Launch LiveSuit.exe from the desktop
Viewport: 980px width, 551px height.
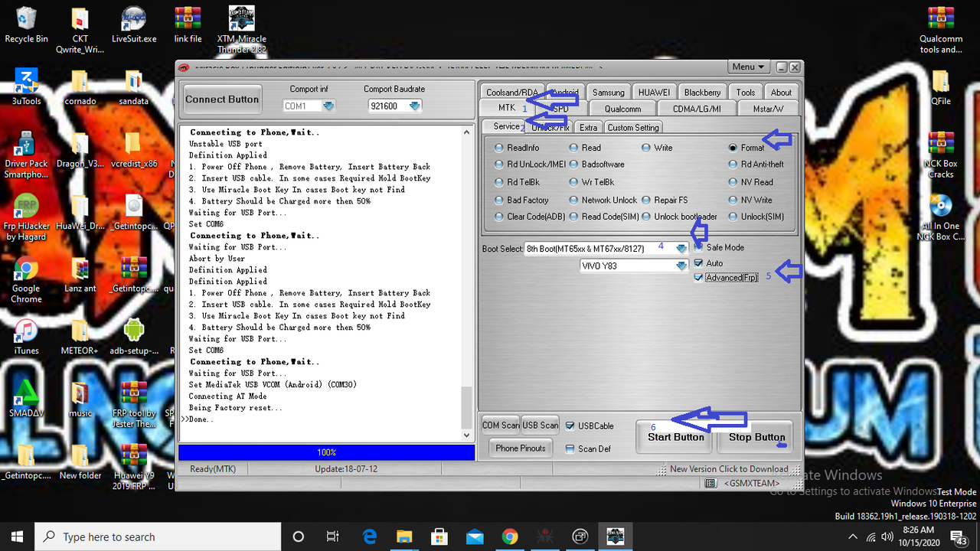click(x=134, y=24)
